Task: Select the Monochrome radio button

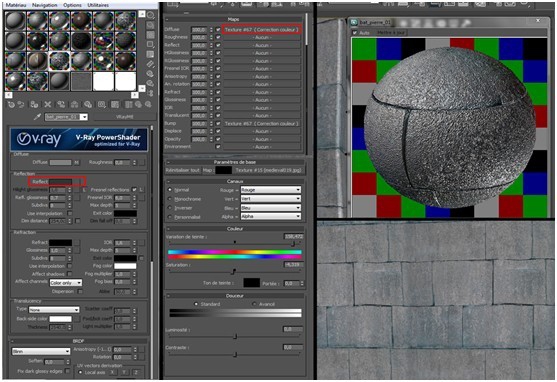Action: [x=170, y=199]
